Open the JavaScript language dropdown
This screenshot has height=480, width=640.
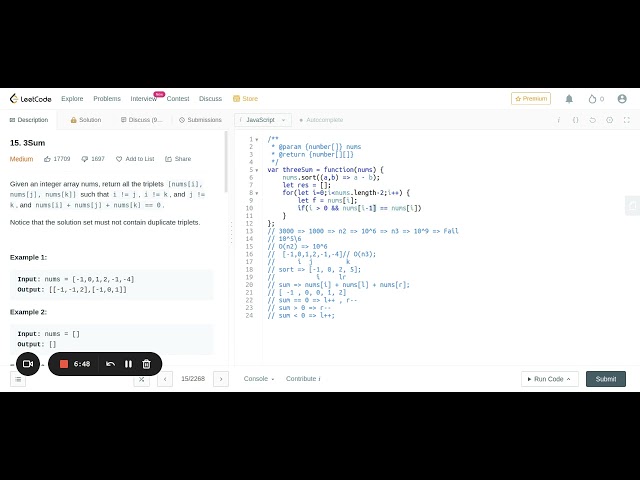(263, 120)
